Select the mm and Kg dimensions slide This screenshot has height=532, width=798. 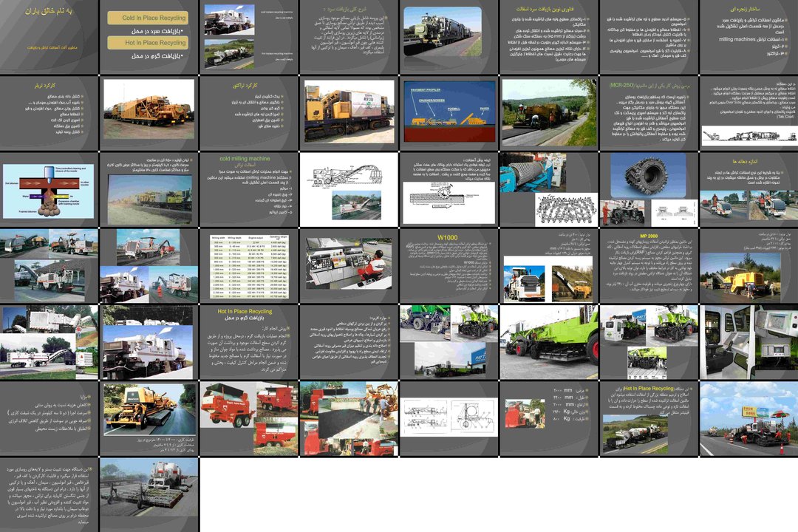pos(548,418)
